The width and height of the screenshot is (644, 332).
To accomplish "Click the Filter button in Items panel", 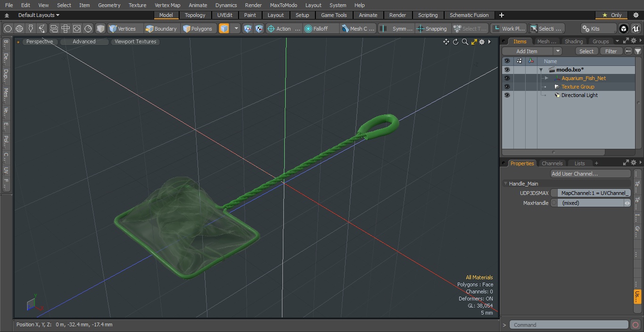I will point(611,51).
